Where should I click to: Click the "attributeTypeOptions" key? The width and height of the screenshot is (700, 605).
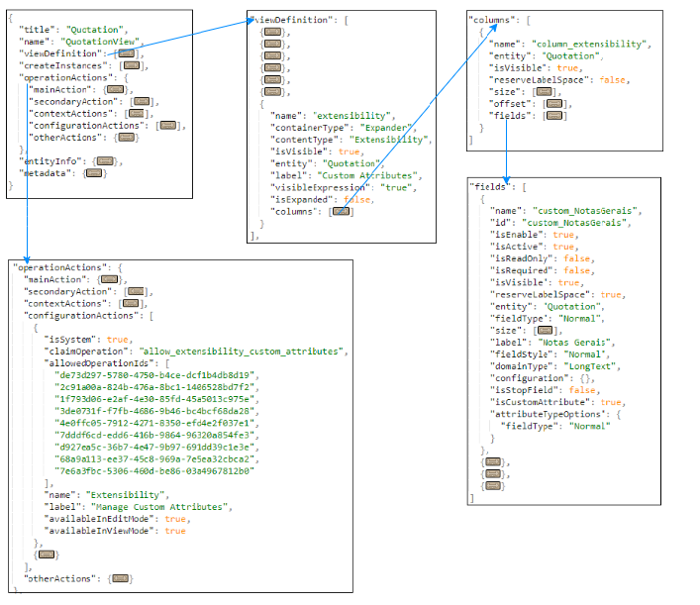pos(548,414)
